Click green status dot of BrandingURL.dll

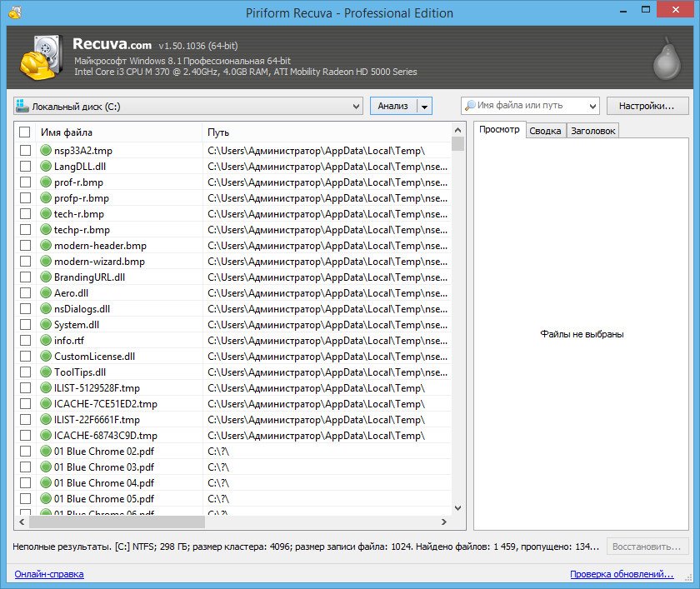point(46,277)
